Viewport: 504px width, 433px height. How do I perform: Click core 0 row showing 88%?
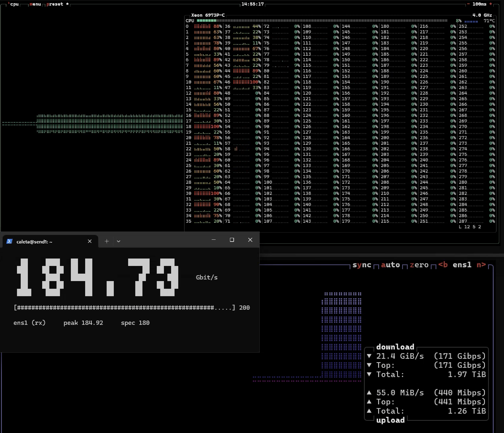click(x=204, y=26)
